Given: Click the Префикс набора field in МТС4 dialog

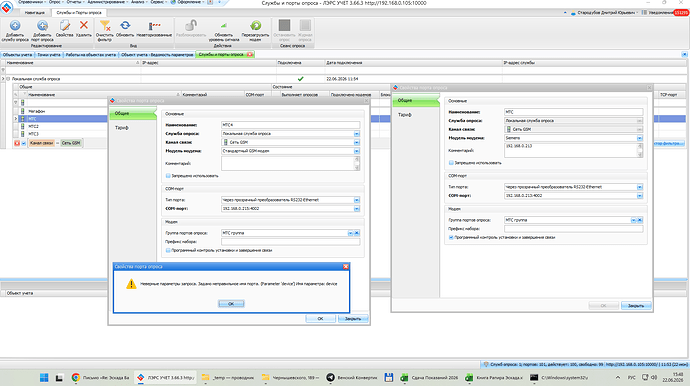Looking at the screenshot, I should tap(290, 242).
